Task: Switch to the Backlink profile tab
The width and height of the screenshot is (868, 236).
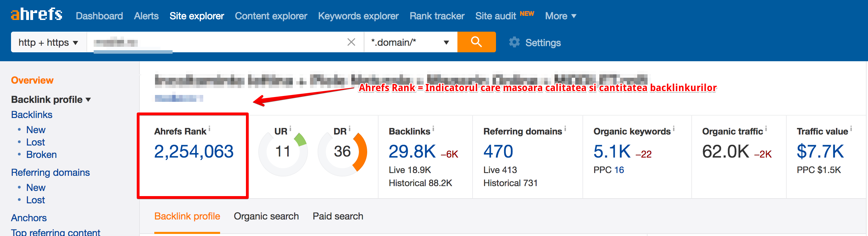Action: coord(187,216)
